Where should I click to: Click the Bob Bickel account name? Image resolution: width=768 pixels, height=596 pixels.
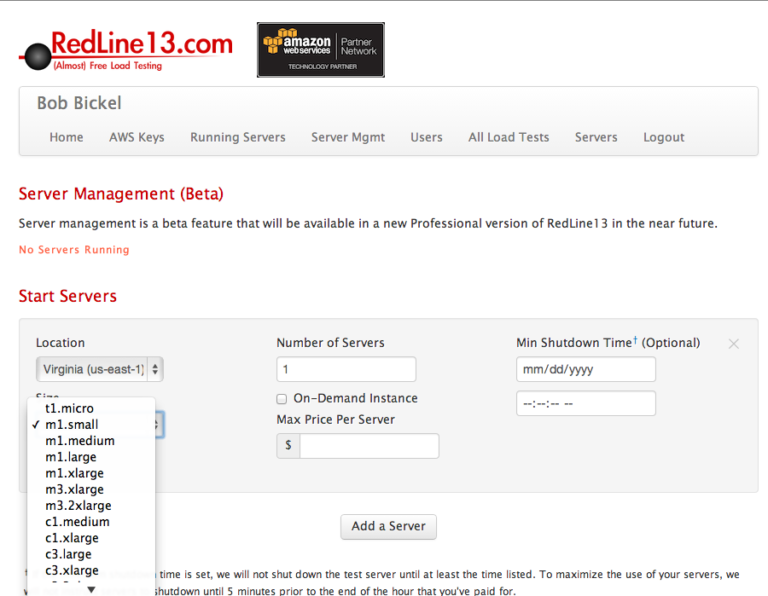pos(79,103)
